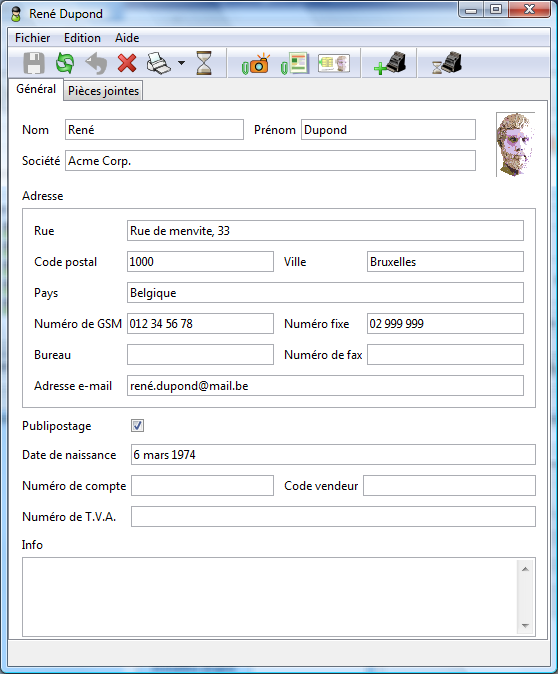Click the Numéro fixe field
The width and height of the screenshot is (558, 674).
445,324
